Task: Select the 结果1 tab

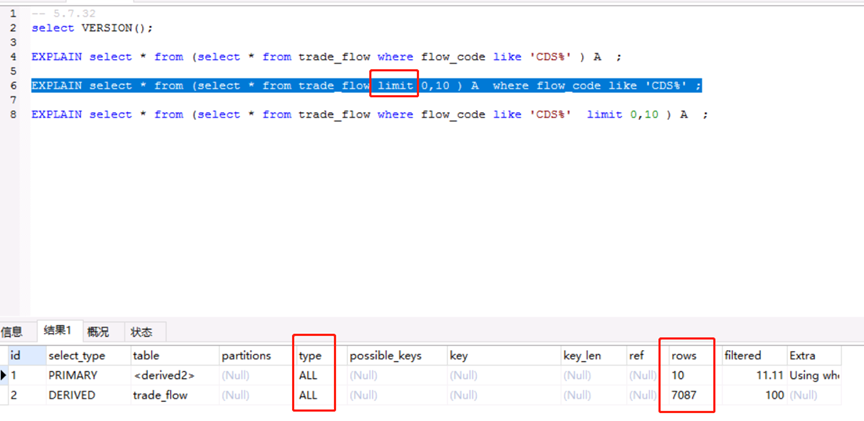Action: tap(58, 331)
